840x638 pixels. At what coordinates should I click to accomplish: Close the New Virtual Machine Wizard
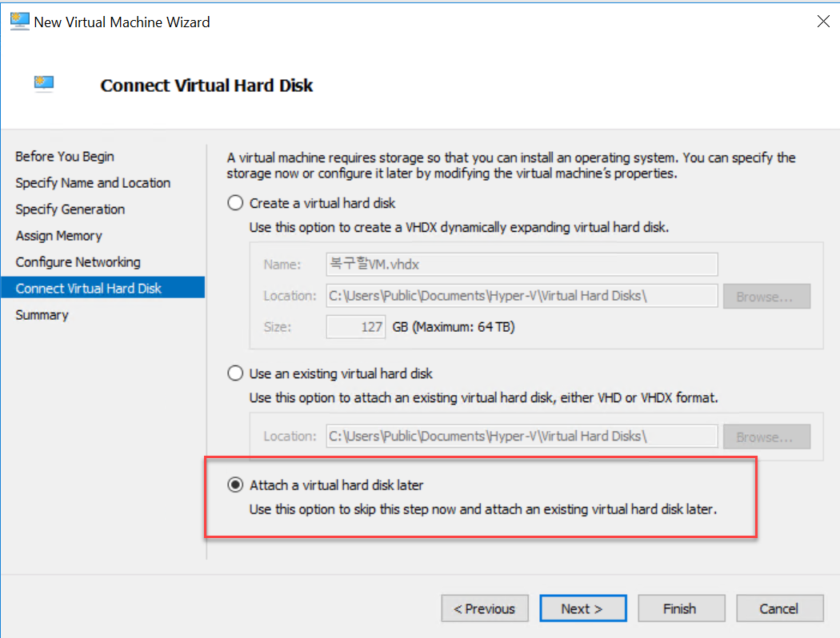[x=823, y=22]
